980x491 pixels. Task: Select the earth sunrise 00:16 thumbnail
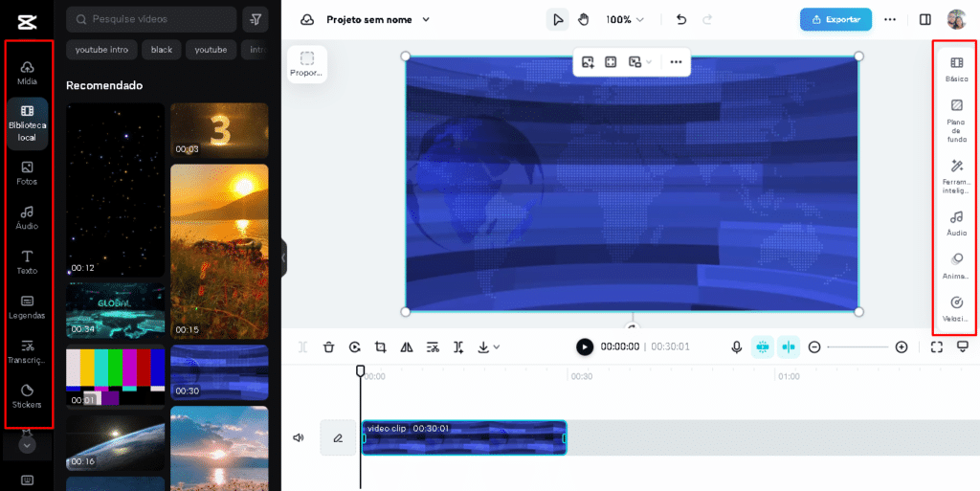point(116,443)
